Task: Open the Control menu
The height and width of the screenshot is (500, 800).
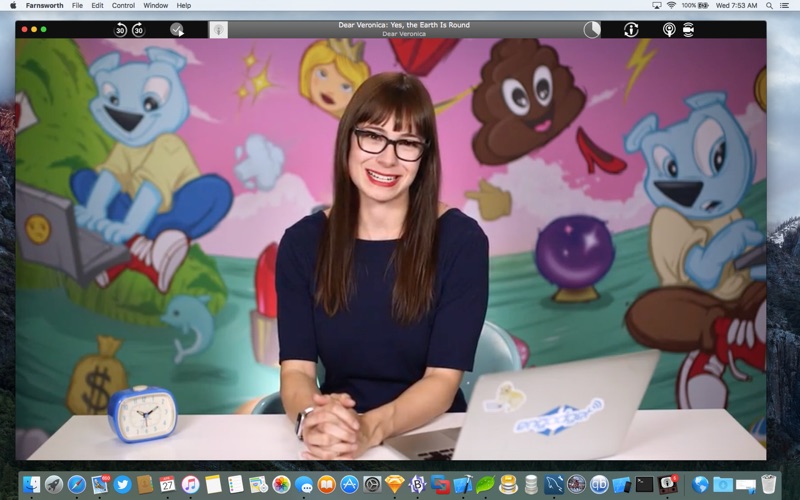Action: 123,5
